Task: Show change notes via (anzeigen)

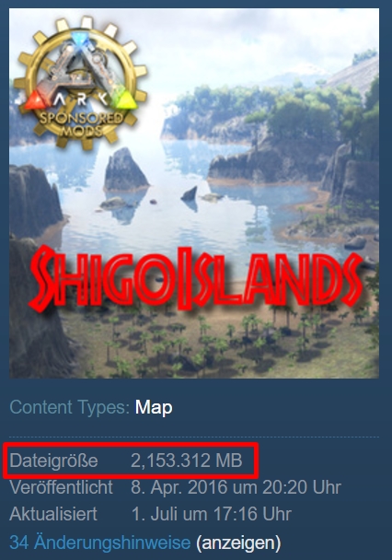Action: coord(238,543)
